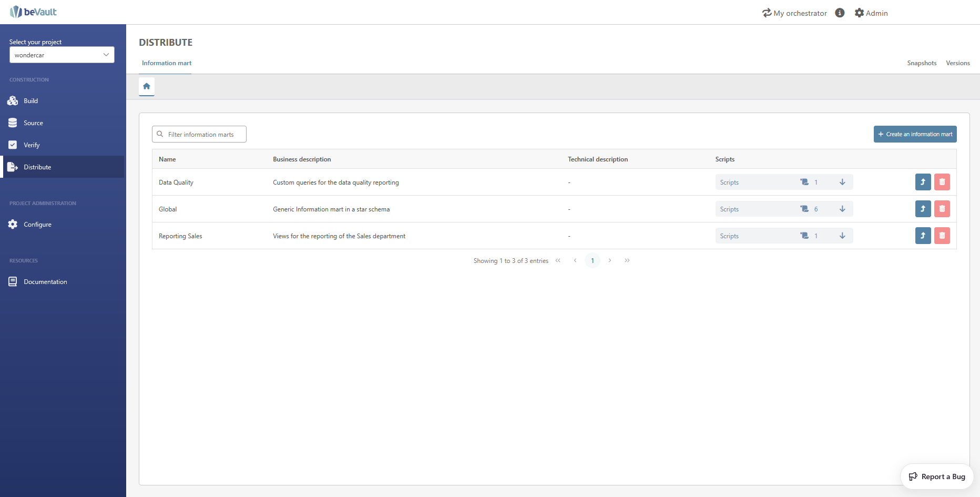
Task: Click the home breadcrumb icon
Action: point(147,86)
